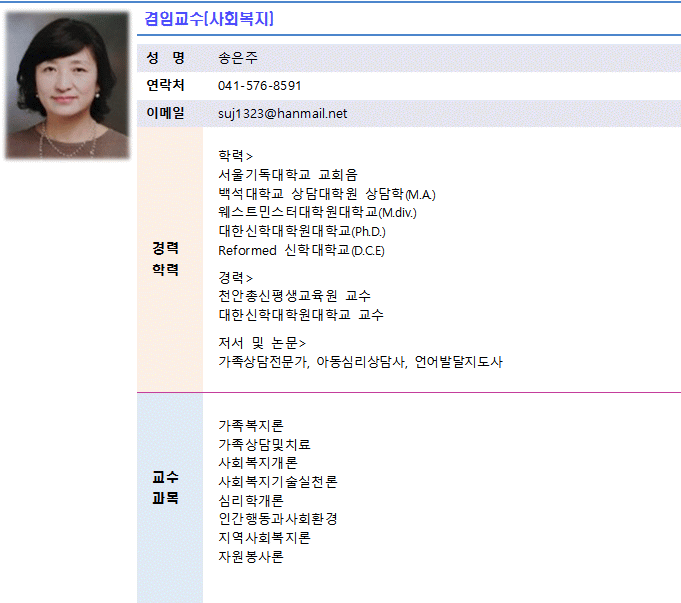Screen dimensions: 681x603
Task: Select line 서울기독대학교 교회음
Action: tap(288, 175)
